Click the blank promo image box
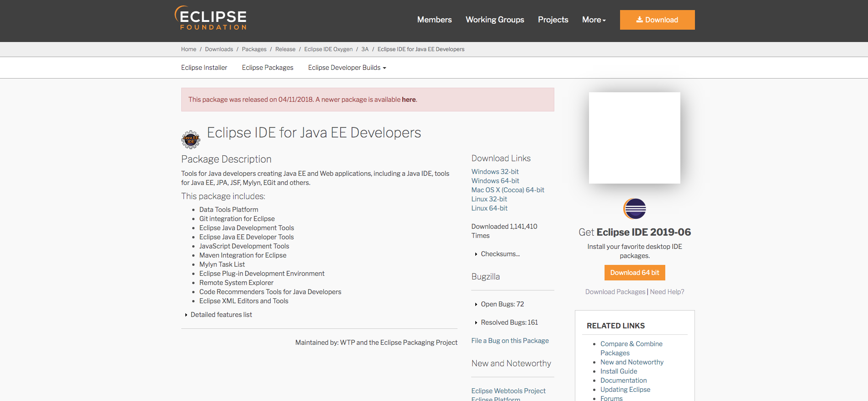This screenshot has height=401, width=868. 635,138
